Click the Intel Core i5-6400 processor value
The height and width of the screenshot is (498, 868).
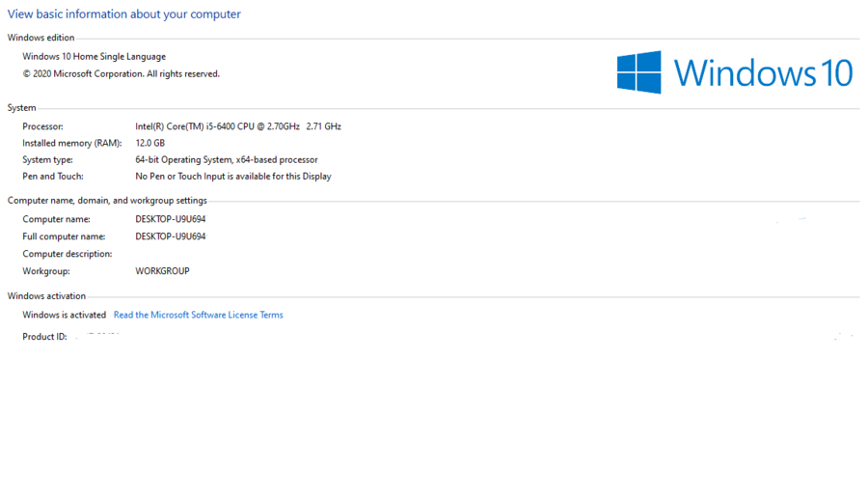click(x=238, y=126)
